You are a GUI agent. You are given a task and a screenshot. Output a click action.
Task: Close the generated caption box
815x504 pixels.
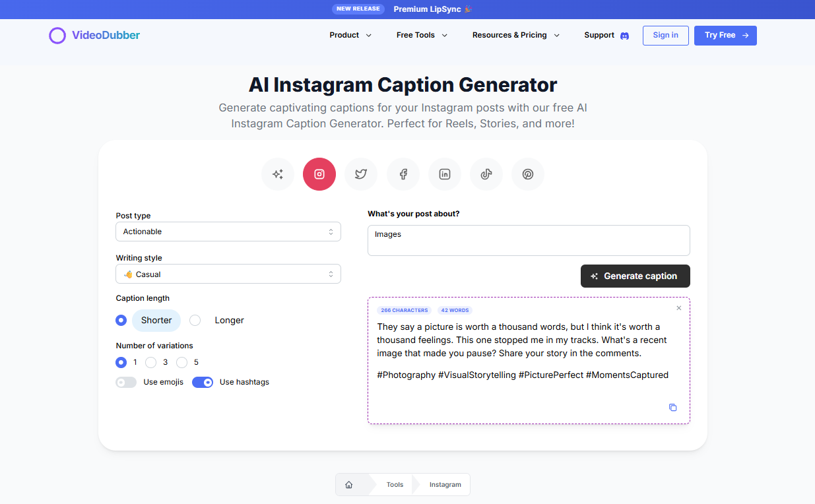click(679, 308)
